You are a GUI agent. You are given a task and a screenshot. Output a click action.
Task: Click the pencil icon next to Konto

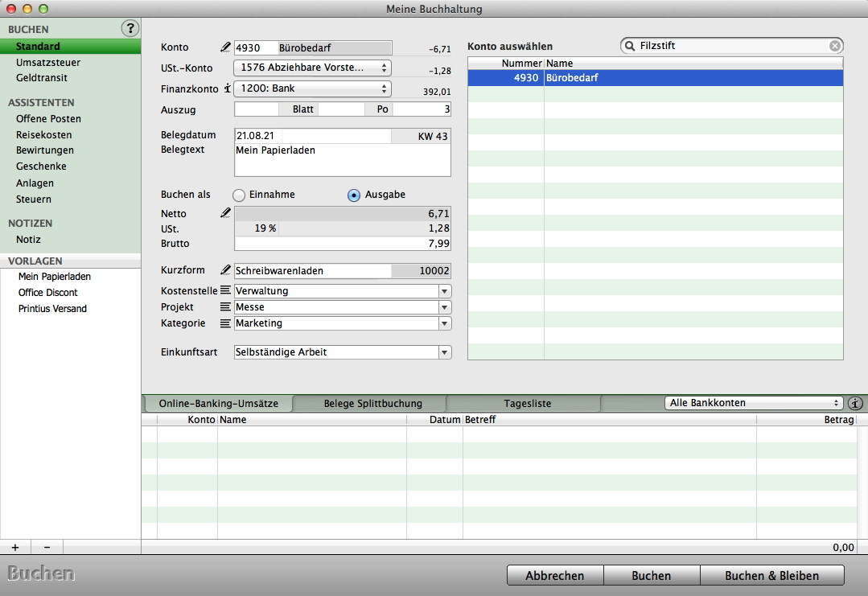point(226,47)
